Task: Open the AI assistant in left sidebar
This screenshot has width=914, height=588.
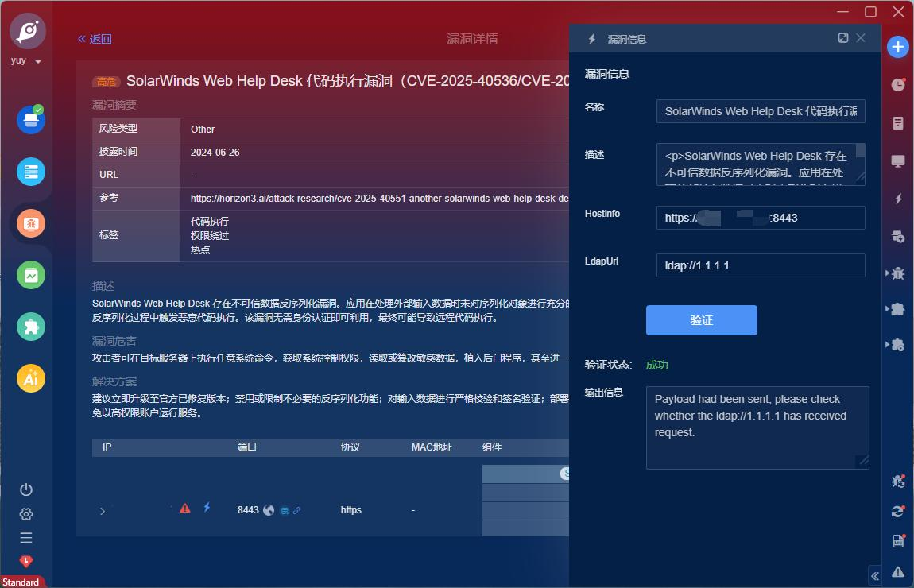Action: (x=31, y=378)
